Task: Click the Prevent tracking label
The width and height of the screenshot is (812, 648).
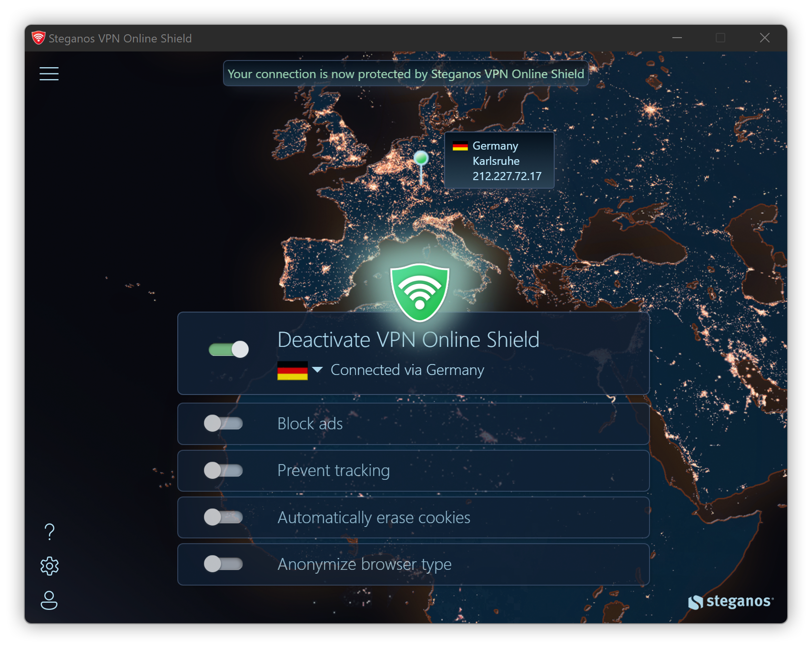Action: (x=334, y=471)
